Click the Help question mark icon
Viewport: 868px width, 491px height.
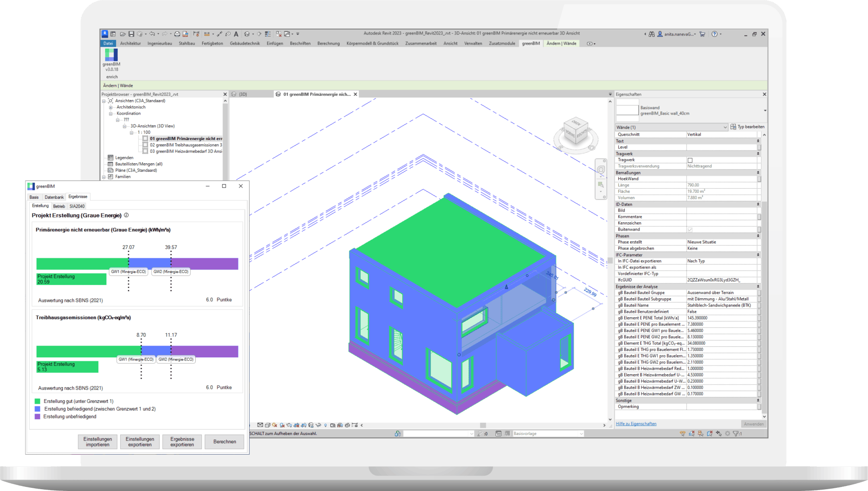714,34
